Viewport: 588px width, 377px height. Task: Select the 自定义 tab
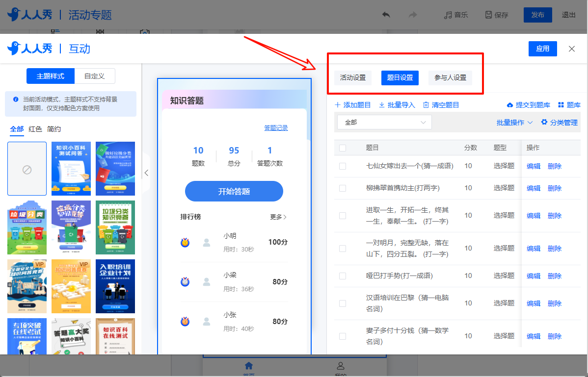tap(95, 76)
